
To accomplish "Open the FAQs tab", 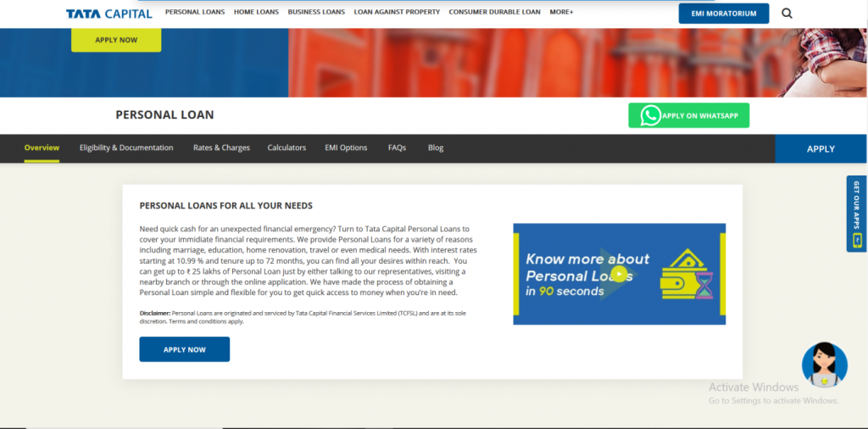I will click(397, 148).
